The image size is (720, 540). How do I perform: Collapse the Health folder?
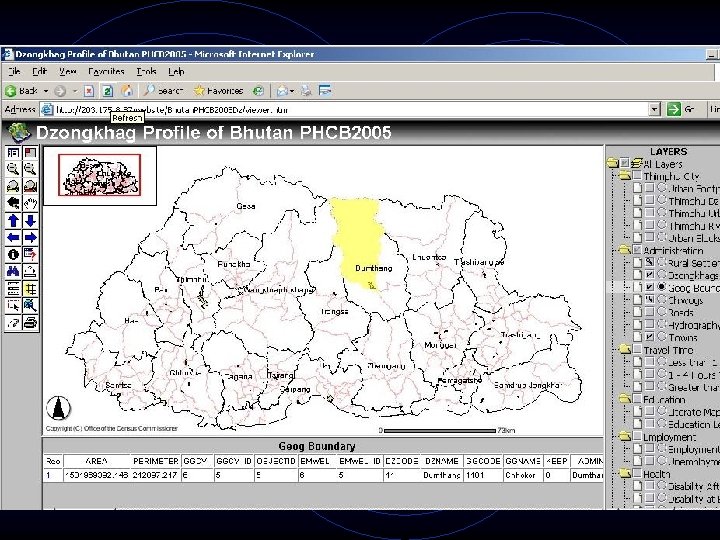[x=624, y=473]
